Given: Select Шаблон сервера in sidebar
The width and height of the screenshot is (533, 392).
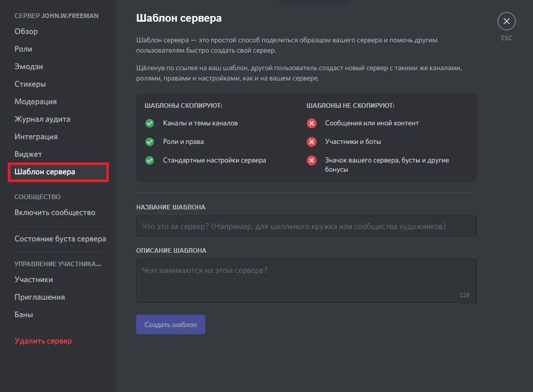Looking at the screenshot, I should [x=58, y=172].
